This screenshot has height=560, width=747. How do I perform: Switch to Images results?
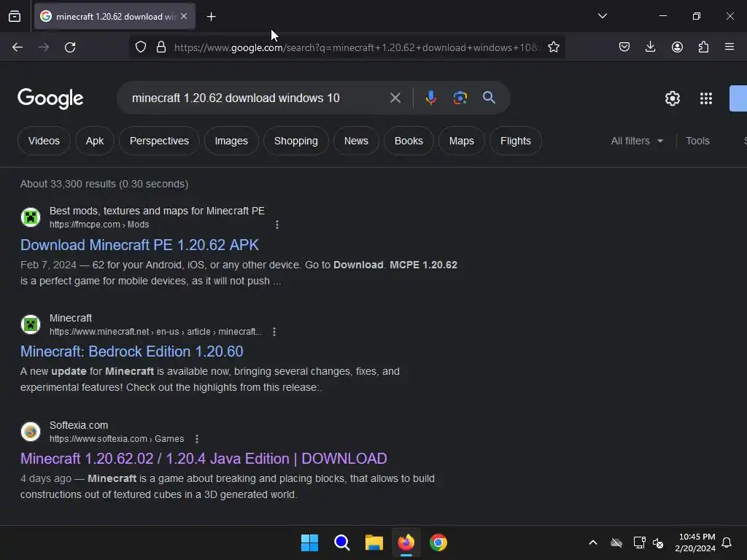coord(231,141)
